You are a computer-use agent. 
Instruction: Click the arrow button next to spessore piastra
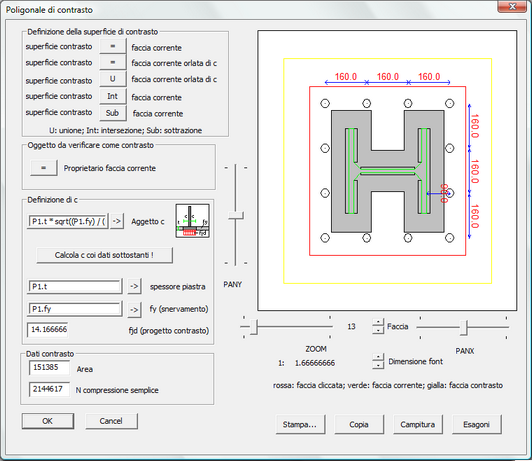click(x=134, y=286)
